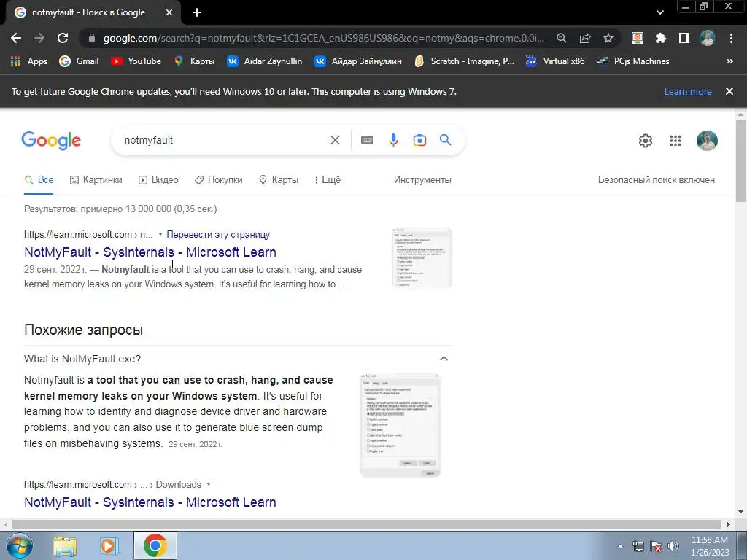Submit search with magnifier button
Image resolution: width=747 pixels, height=560 pixels.
[x=446, y=140]
